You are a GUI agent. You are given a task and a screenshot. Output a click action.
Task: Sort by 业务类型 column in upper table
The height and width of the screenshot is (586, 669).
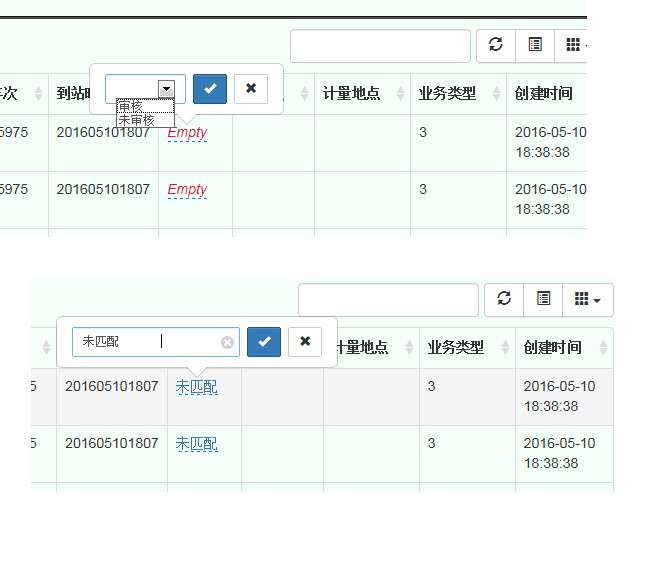(457, 93)
